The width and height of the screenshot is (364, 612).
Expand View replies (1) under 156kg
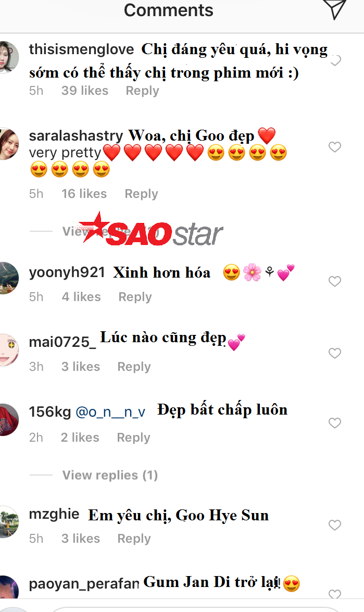pyautogui.click(x=110, y=475)
